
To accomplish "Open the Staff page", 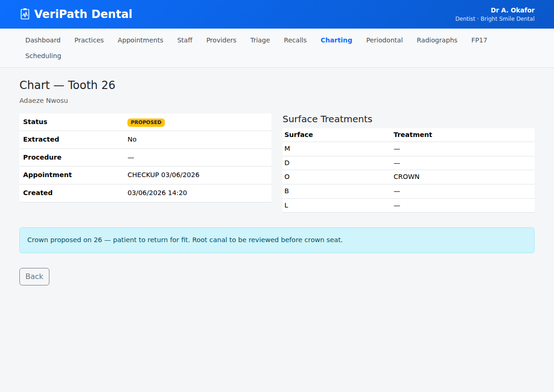I will [x=185, y=40].
